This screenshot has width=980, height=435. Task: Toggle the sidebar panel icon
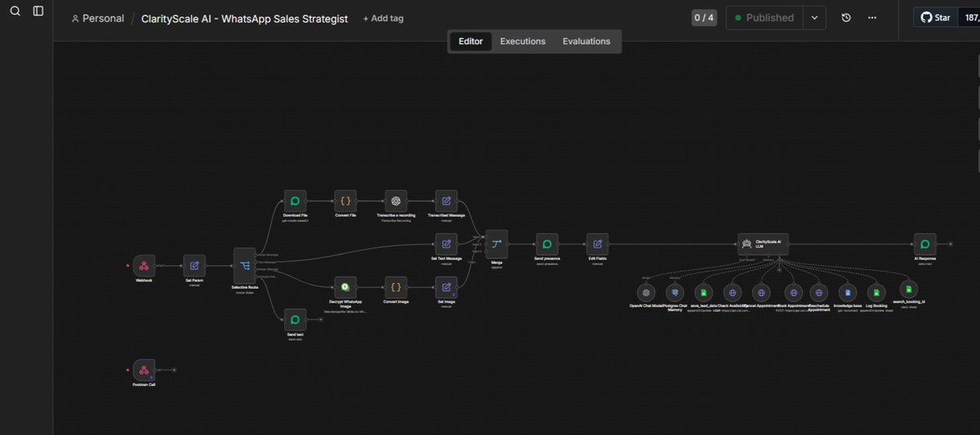(x=38, y=11)
